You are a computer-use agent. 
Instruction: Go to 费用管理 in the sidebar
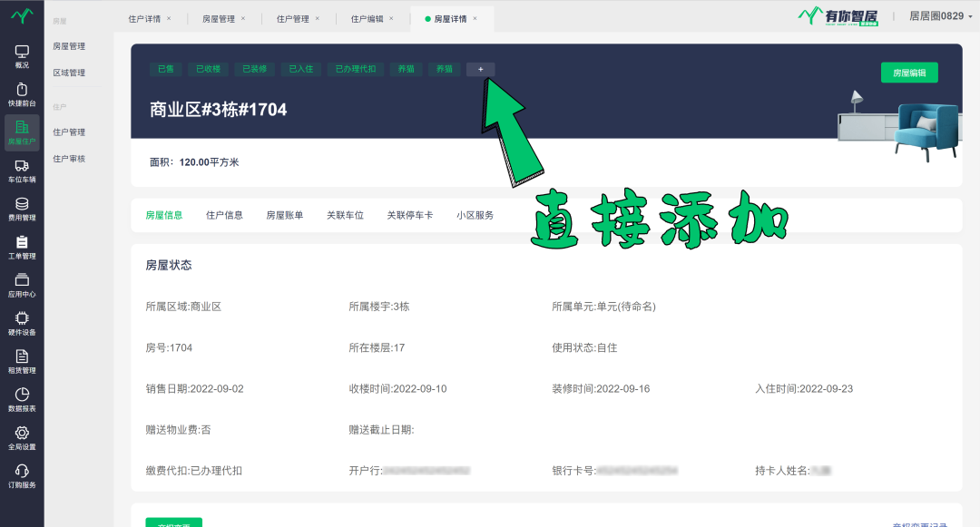coord(22,209)
